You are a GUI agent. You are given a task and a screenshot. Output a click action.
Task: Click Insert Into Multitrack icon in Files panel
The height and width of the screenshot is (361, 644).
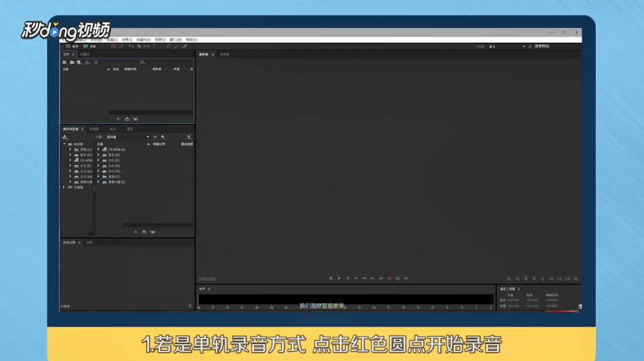coord(87,62)
